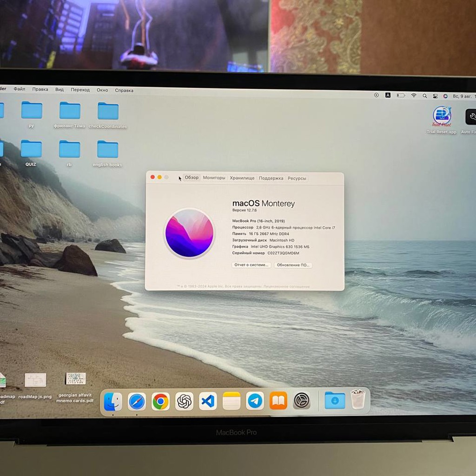
Task: Open the Books app in the Dock
Action: point(278,400)
